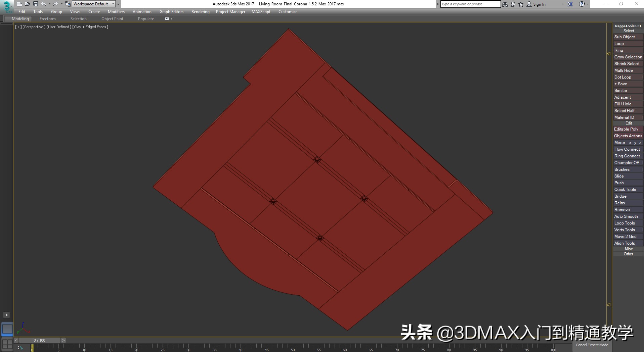Open the Edit menu
Screen dimensions: 644x352
coord(22,12)
